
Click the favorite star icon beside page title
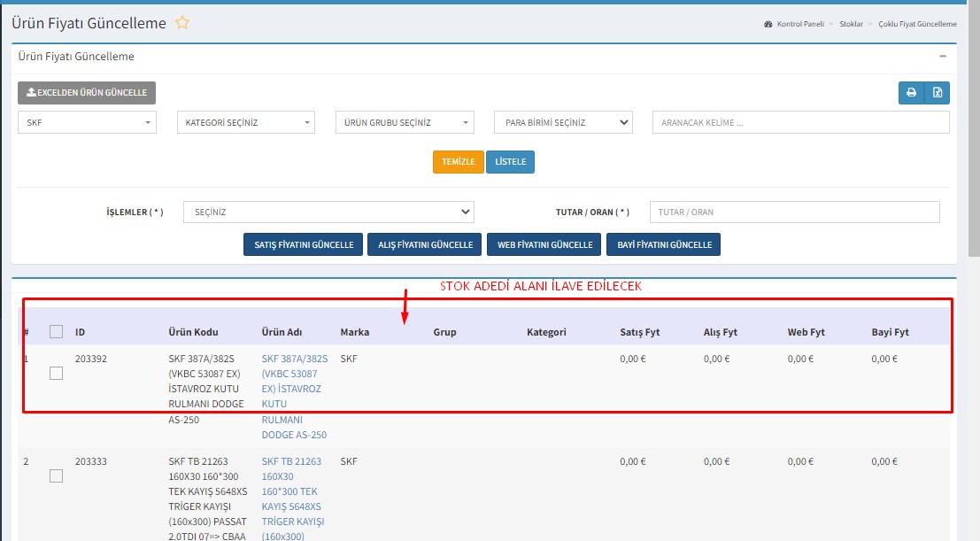pyautogui.click(x=182, y=23)
